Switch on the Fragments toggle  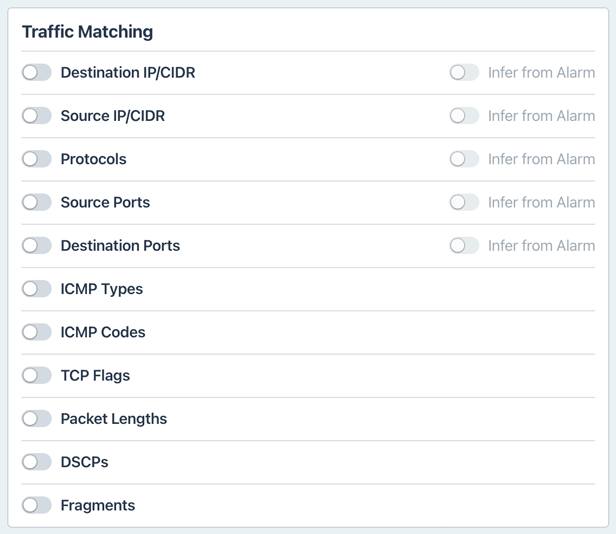click(x=37, y=505)
